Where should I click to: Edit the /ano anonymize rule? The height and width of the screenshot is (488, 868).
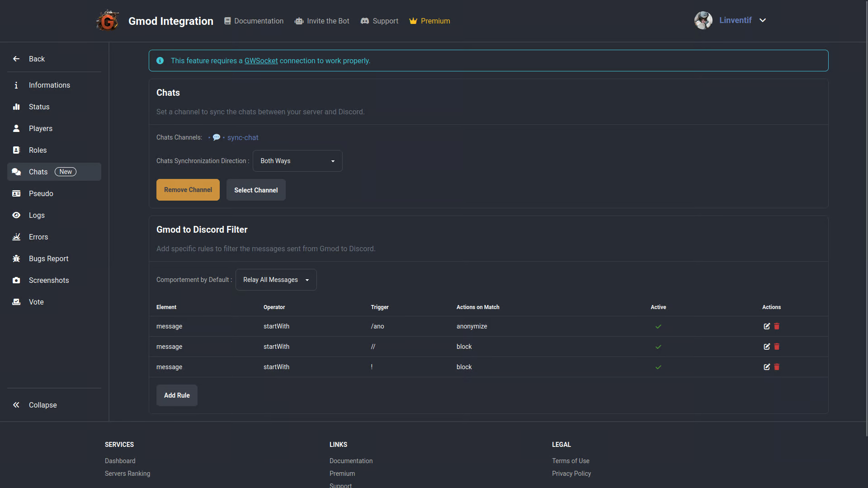pyautogui.click(x=767, y=326)
